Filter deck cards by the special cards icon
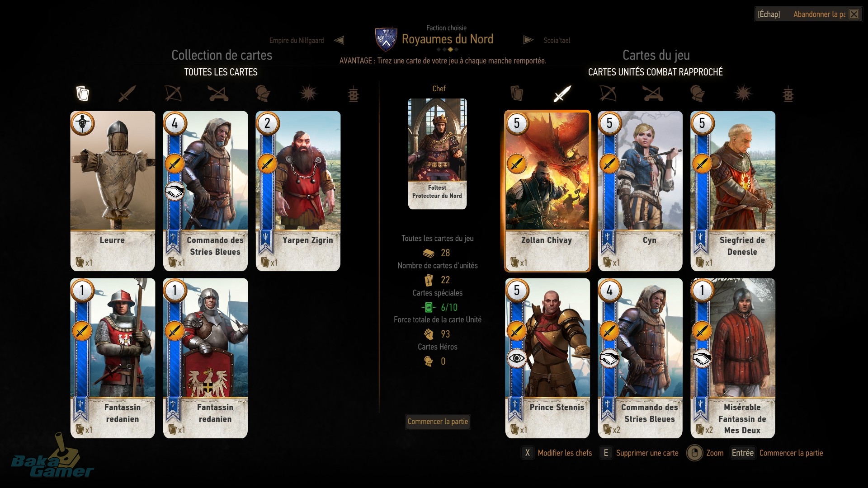 [x=788, y=94]
